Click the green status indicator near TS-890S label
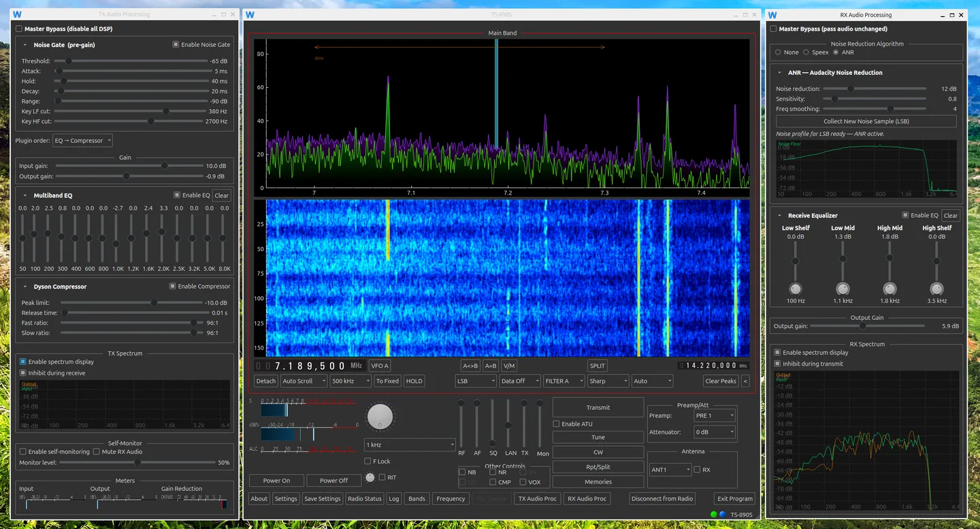The width and height of the screenshot is (980, 529). pyautogui.click(x=714, y=515)
